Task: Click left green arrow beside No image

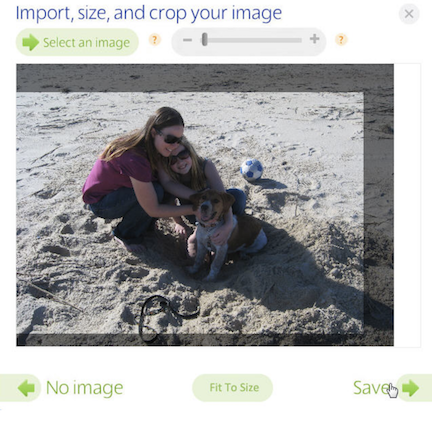Action: pos(26,388)
